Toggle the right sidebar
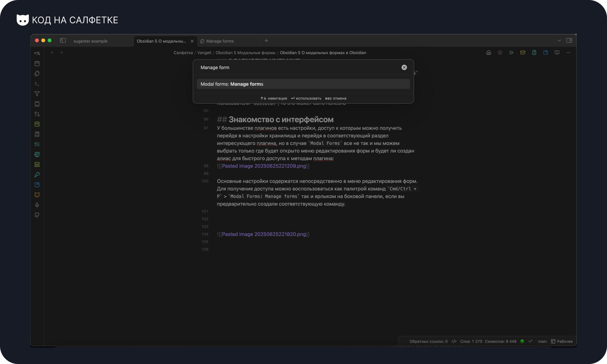Image resolution: width=607 pixels, height=364 pixels. tap(569, 40)
